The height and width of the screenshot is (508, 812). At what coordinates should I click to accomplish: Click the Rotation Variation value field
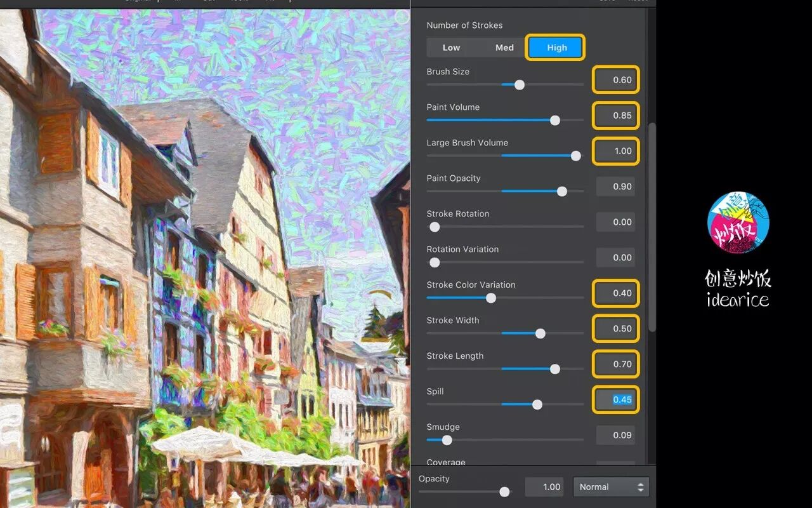pos(615,258)
